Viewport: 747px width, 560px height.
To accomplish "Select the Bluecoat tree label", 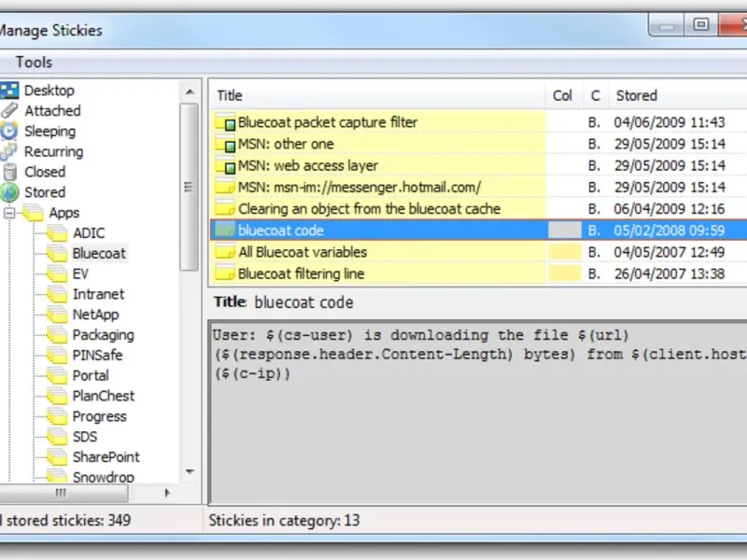I will pos(99,253).
